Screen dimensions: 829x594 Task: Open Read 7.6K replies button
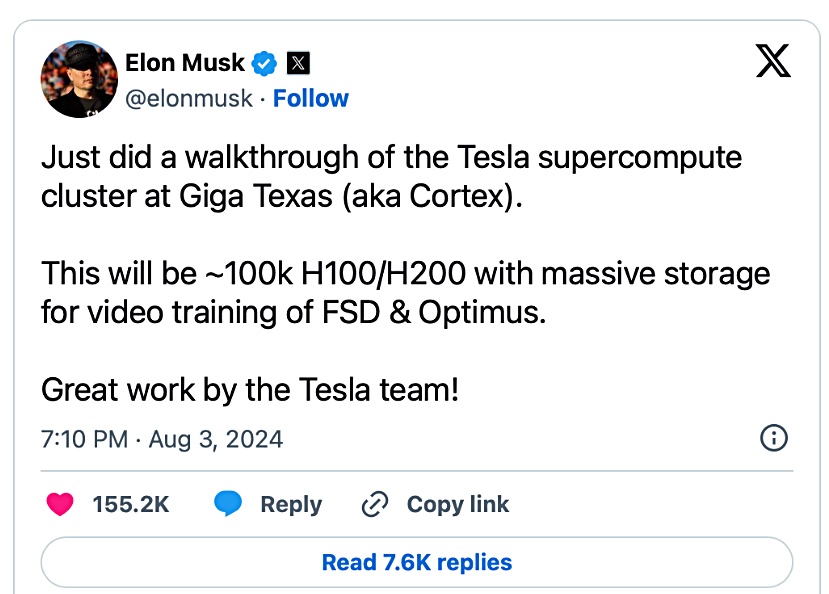(x=417, y=562)
